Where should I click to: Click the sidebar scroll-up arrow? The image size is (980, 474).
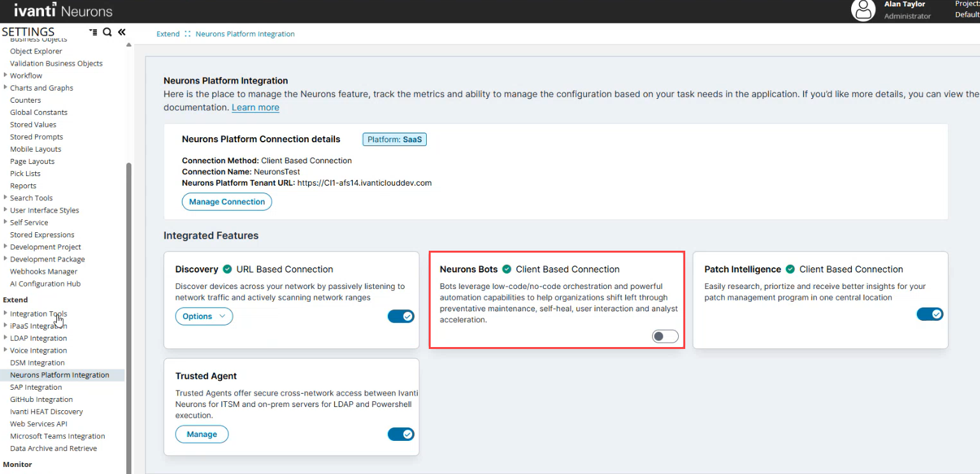pyautogui.click(x=129, y=45)
